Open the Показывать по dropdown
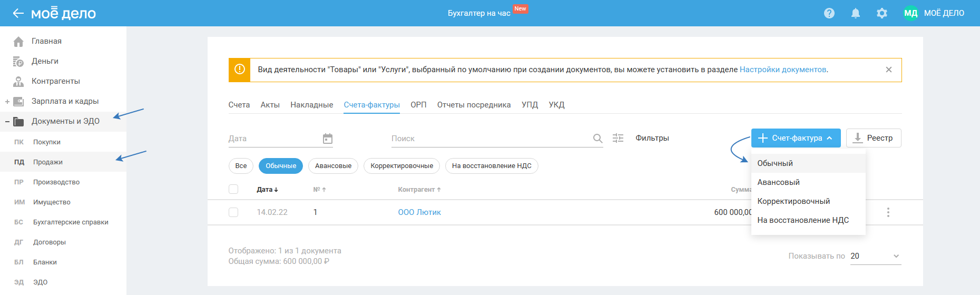Image resolution: width=980 pixels, height=295 pixels. pos(875,256)
